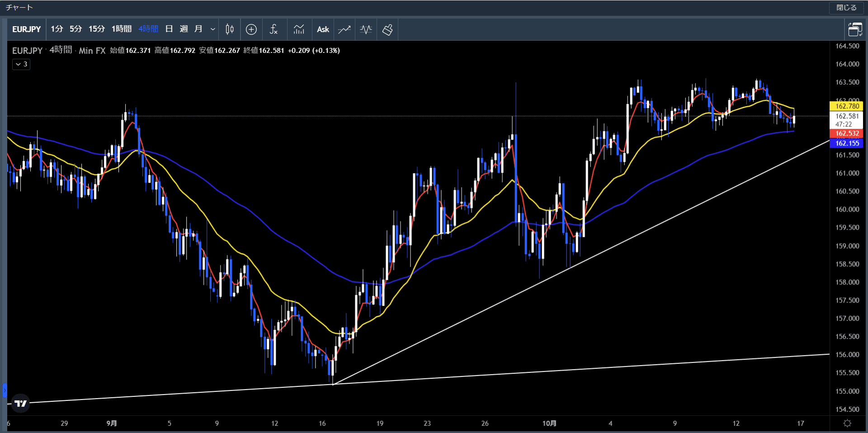Image resolution: width=868 pixels, height=433 pixels.
Task: Select the 4時間 timeframe
Action: 148,29
